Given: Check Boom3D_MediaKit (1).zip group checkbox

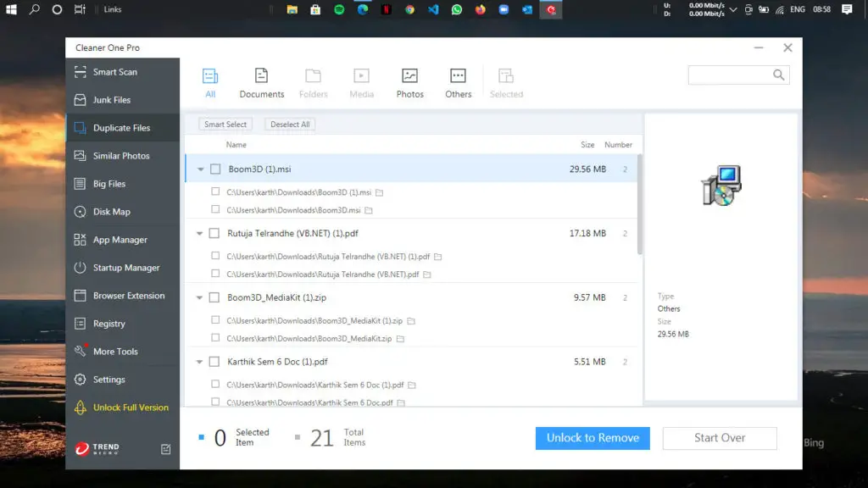Looking at the screenshot, I should (214, 297).
